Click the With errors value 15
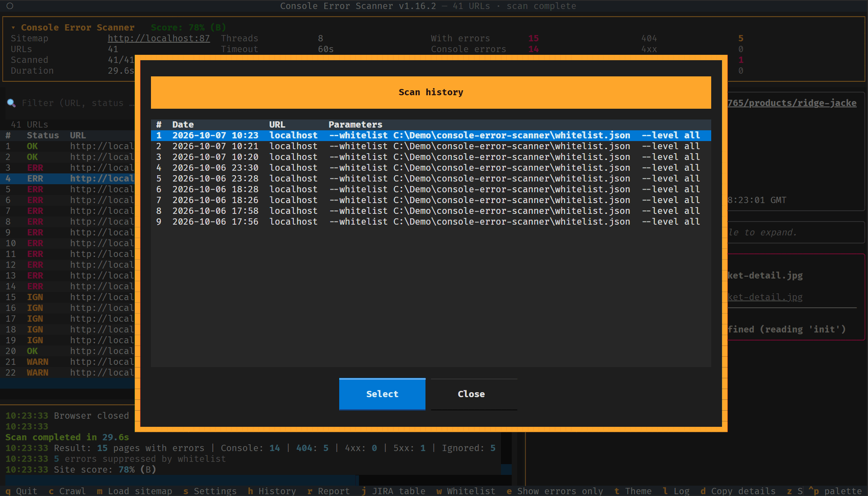Screen dimensions: 868x496 pyautogui.click(x=533, y=38)
